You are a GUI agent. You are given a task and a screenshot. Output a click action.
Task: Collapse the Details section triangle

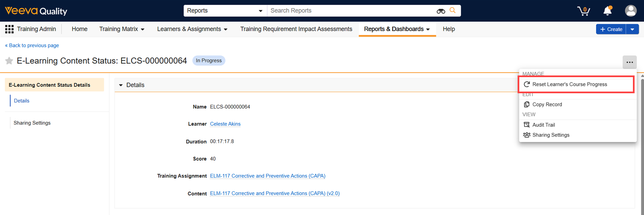[121, 85]
